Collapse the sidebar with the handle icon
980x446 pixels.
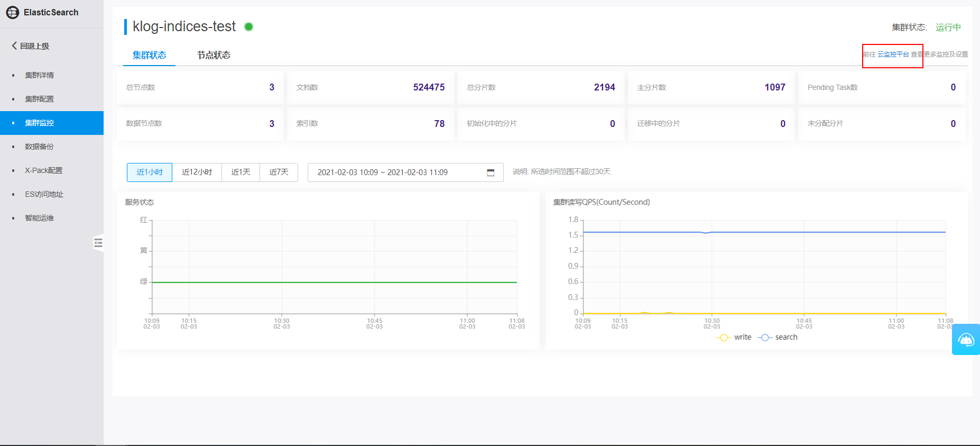coord(98,243)
